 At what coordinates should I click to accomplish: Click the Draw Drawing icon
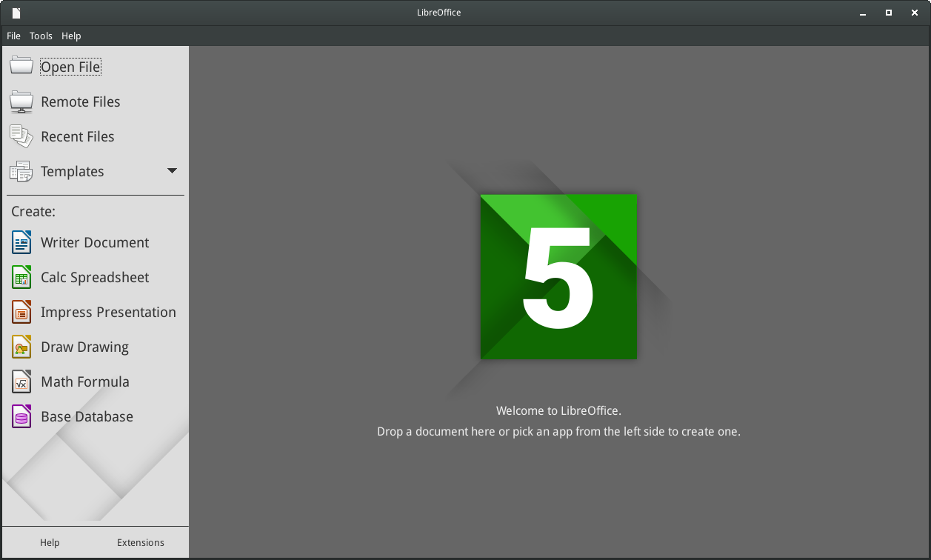(21, 347)
